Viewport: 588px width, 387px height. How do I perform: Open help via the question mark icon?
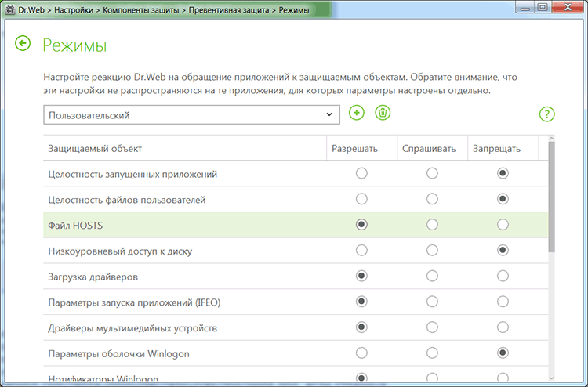pos(546,114)
